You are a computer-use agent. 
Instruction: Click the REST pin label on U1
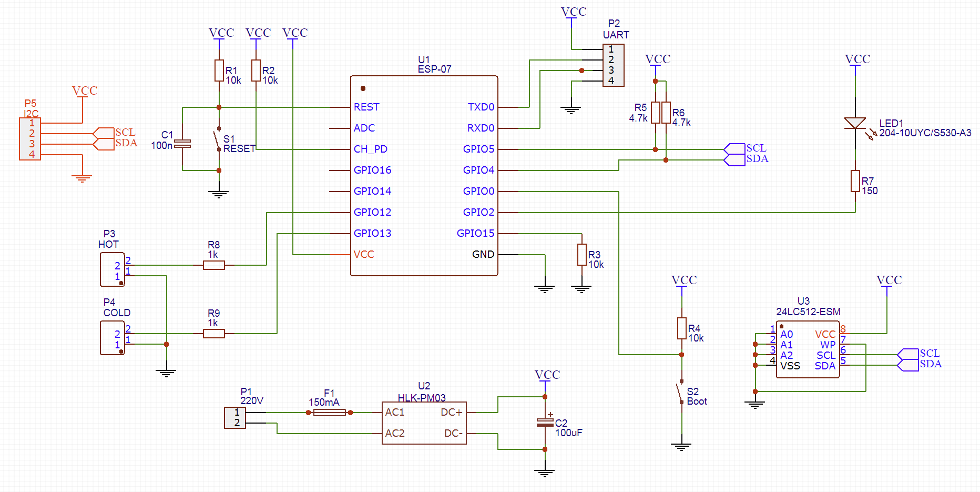click(x=366, y=107)
